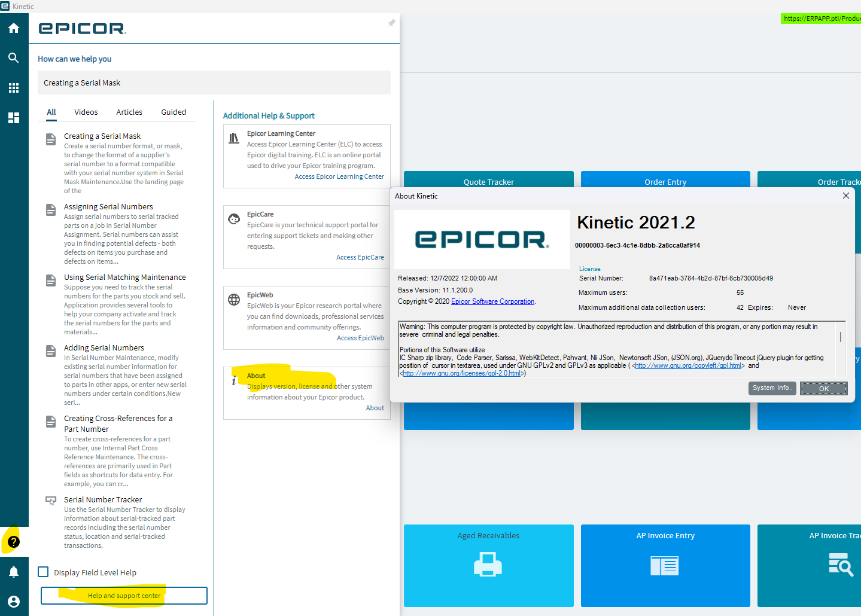Switch to the Videos tab
Viewport: 861px width, 616px height.
tap(86, 112)
